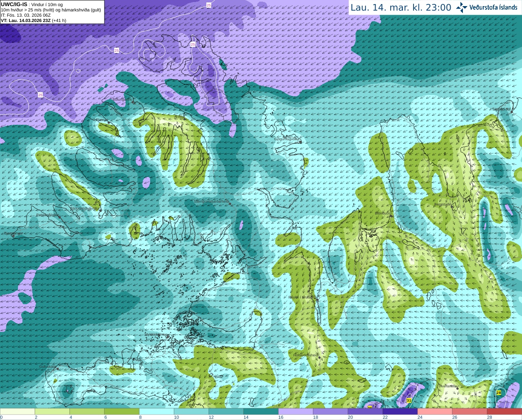Click the Flateyri station label

(x=102, y=120)
